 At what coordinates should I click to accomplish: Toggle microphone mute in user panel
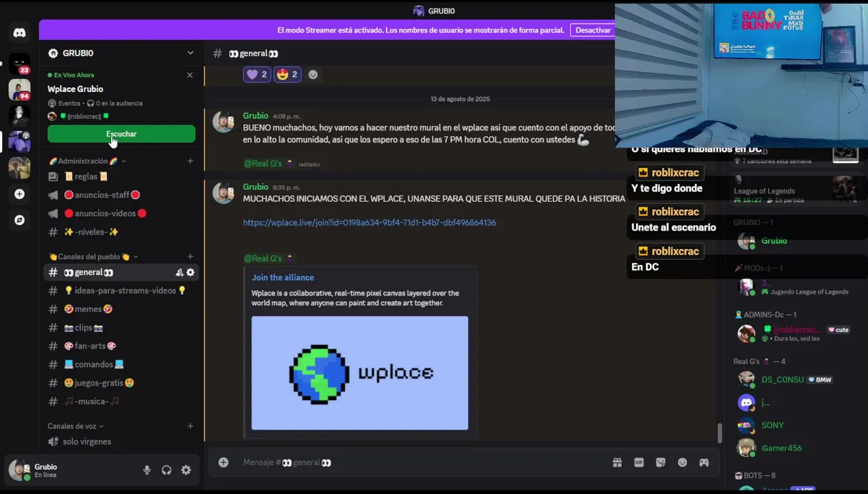147,470
